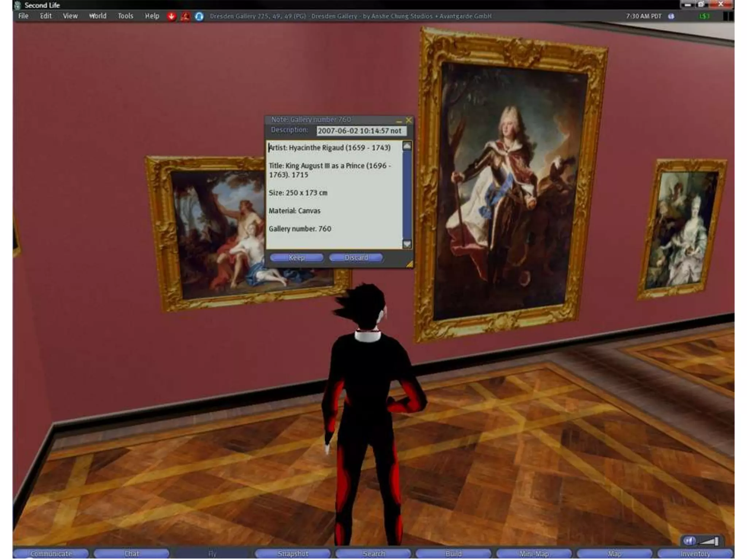
Task: Keep the gallery notecard
Action: [x=296, y=258]
